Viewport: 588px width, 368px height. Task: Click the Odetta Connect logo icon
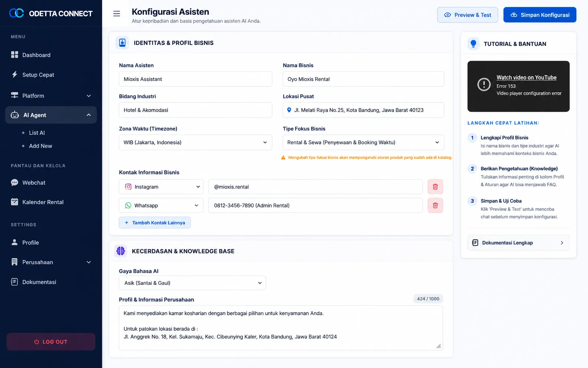coord(16,13)
